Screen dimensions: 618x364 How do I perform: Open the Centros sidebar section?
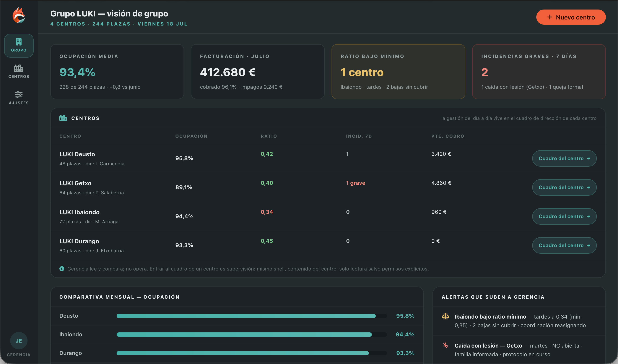coord(19,71)
